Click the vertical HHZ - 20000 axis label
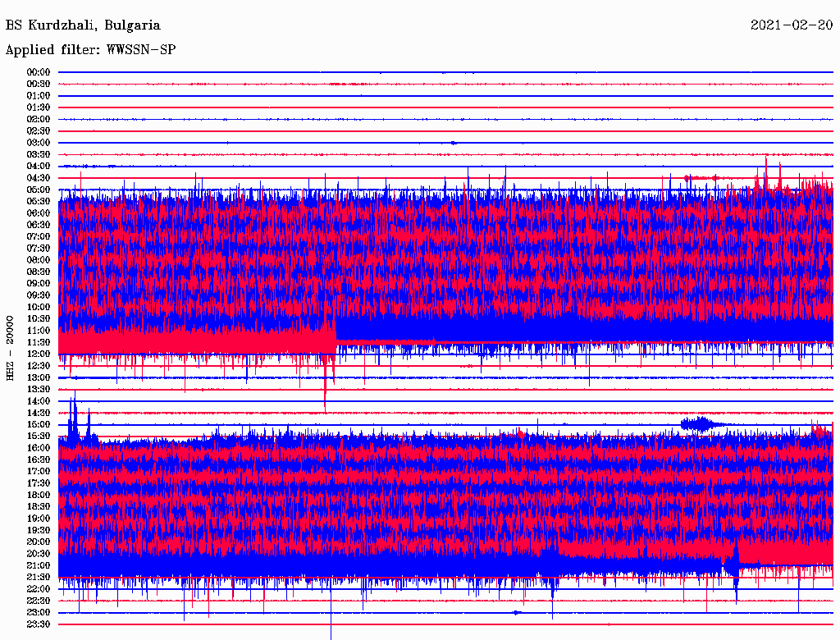The width and height of the screenshot is (840, 640). coord(10,347)
